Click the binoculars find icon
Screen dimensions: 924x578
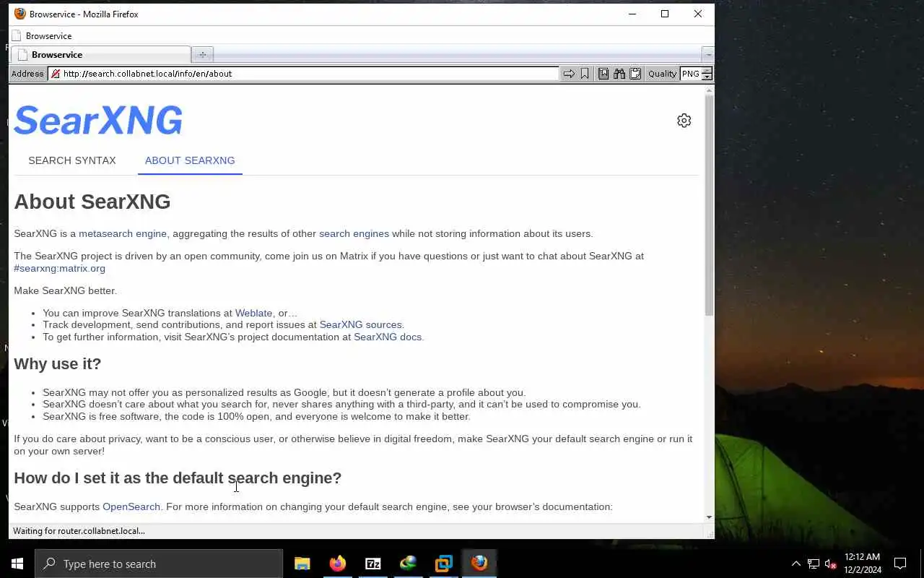tap(619, 74)
